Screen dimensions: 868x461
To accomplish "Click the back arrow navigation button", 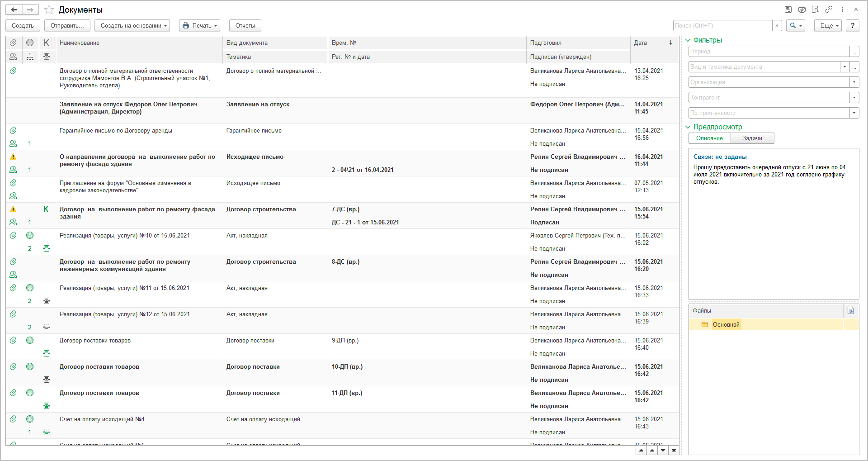I will 14,10.
